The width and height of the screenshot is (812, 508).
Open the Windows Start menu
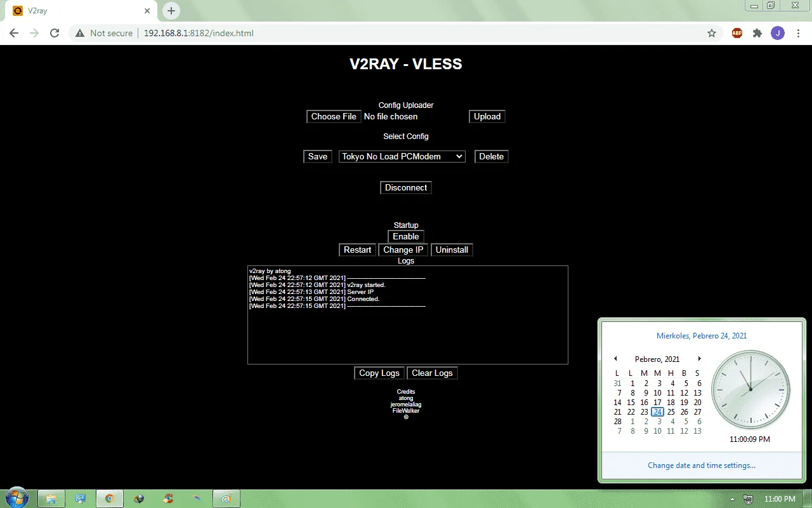pyautogui.click(x=16, y=497)
